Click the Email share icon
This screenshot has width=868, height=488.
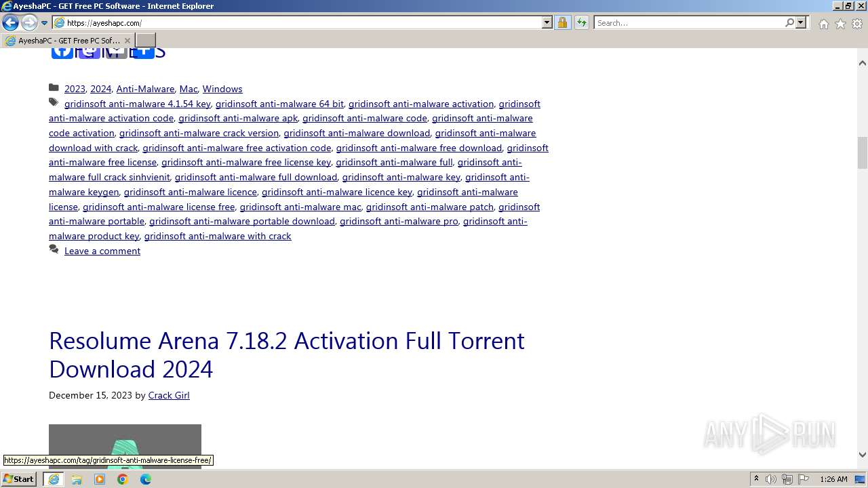click(x=116, y=53)
